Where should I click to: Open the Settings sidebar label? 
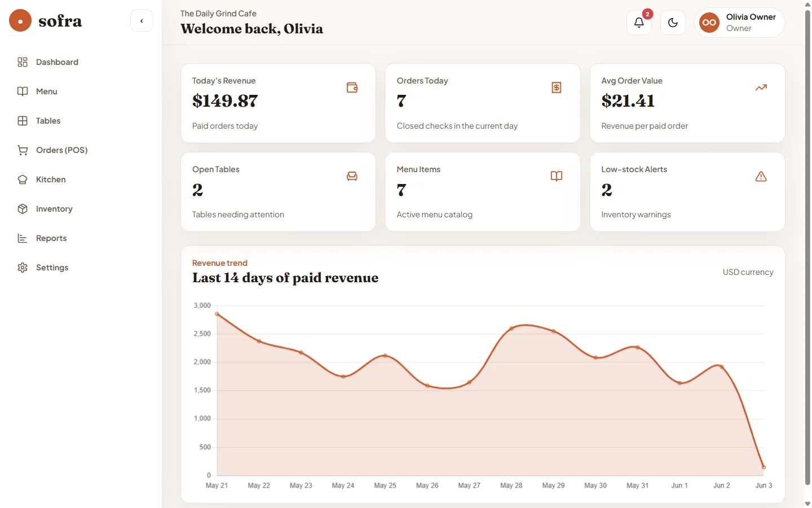pyautogui.click(x=52, y=268)
